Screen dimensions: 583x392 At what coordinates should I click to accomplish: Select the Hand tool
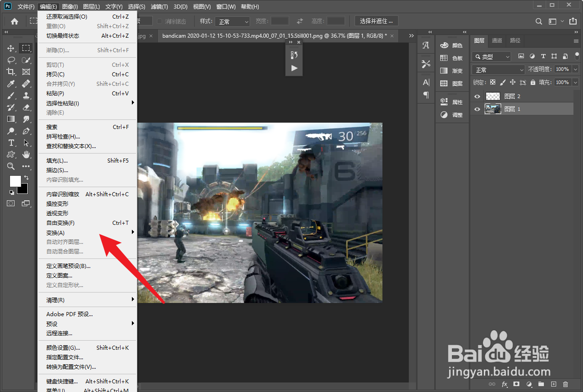26,154
